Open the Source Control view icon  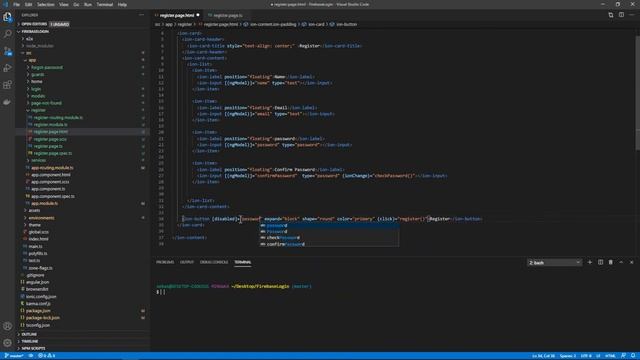(x=7, y=51)
